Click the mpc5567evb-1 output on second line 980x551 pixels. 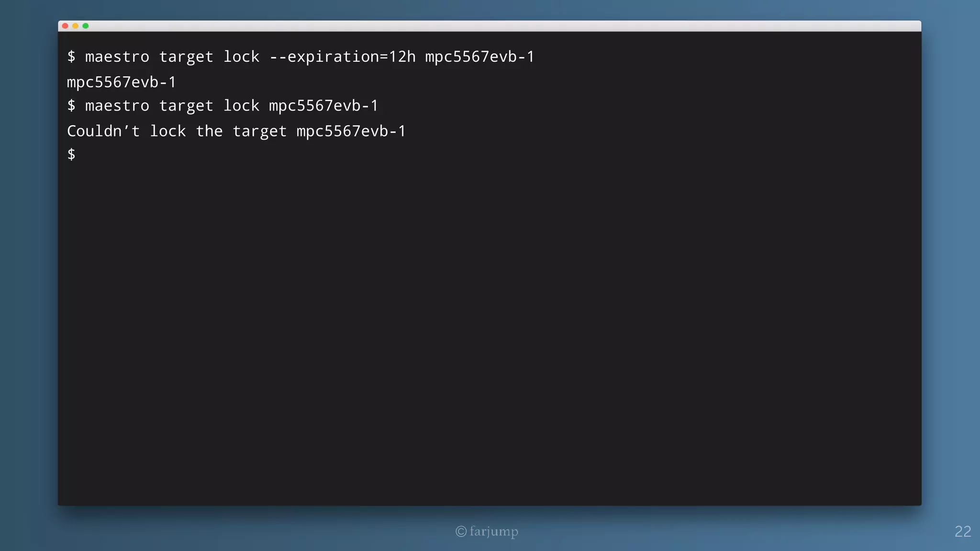pos(122,83)
